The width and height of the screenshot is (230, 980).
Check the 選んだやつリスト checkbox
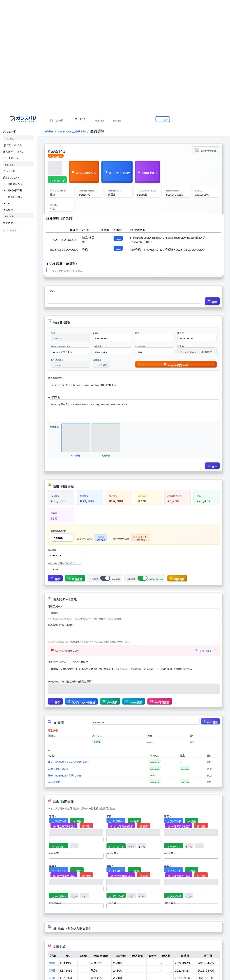197,150
